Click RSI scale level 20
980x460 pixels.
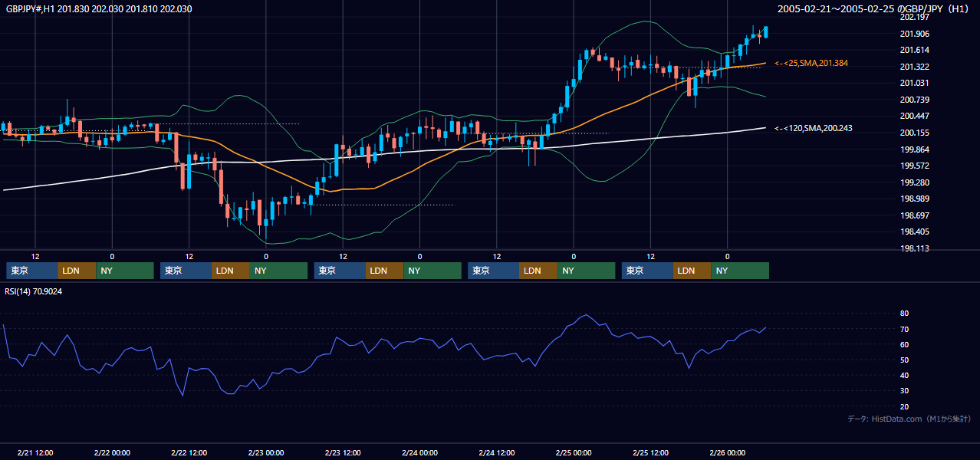(904, 406)
